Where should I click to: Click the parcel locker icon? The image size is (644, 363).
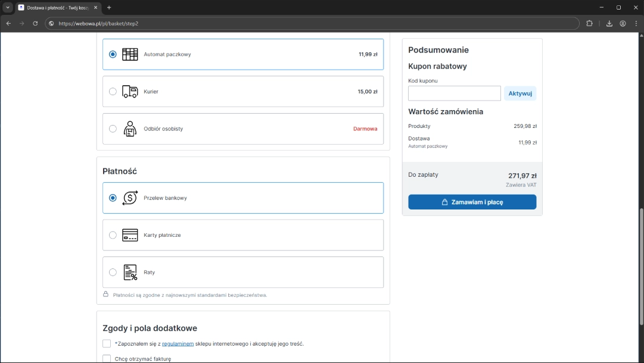pos(130,54)
